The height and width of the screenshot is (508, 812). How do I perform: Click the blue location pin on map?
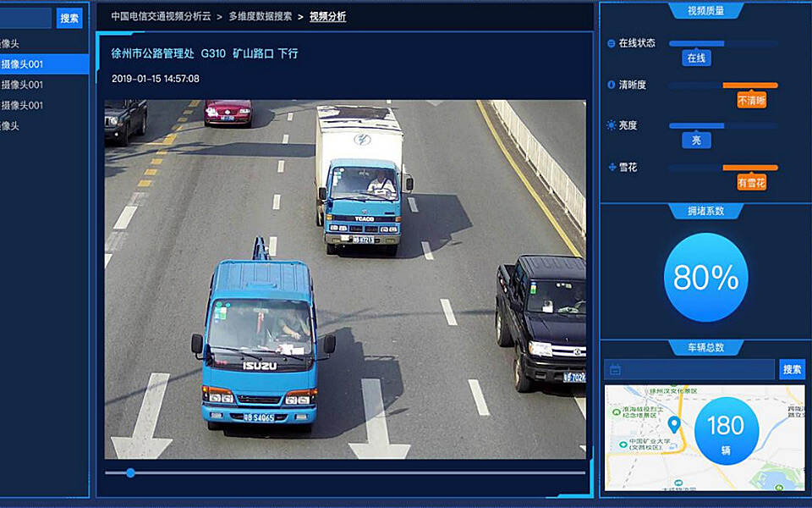coord(674,424)
